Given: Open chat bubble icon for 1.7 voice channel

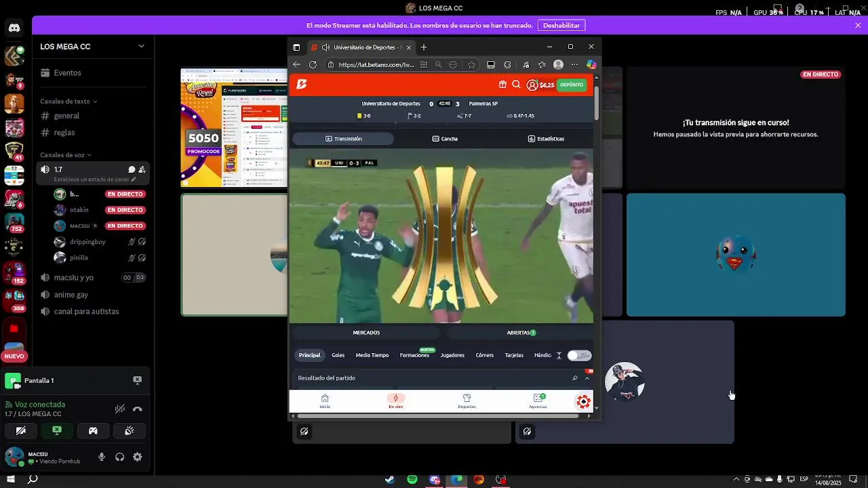Looking at the screenshot, I should [x=132, y=169].
